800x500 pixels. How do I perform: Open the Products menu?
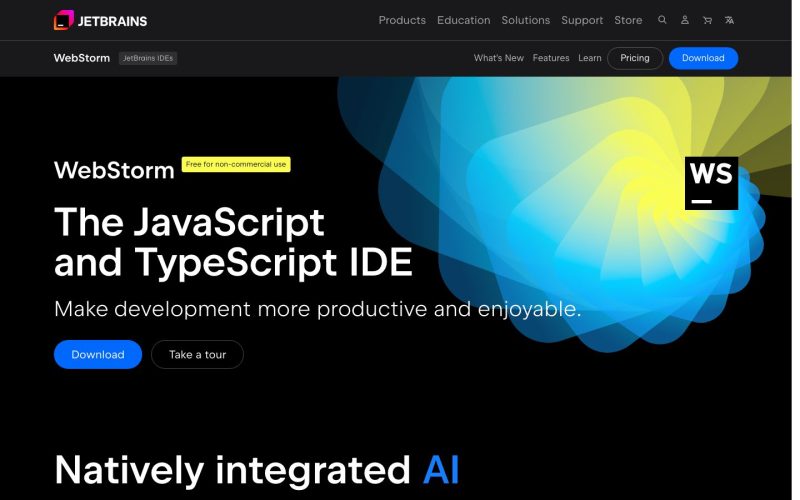point(402,20)
